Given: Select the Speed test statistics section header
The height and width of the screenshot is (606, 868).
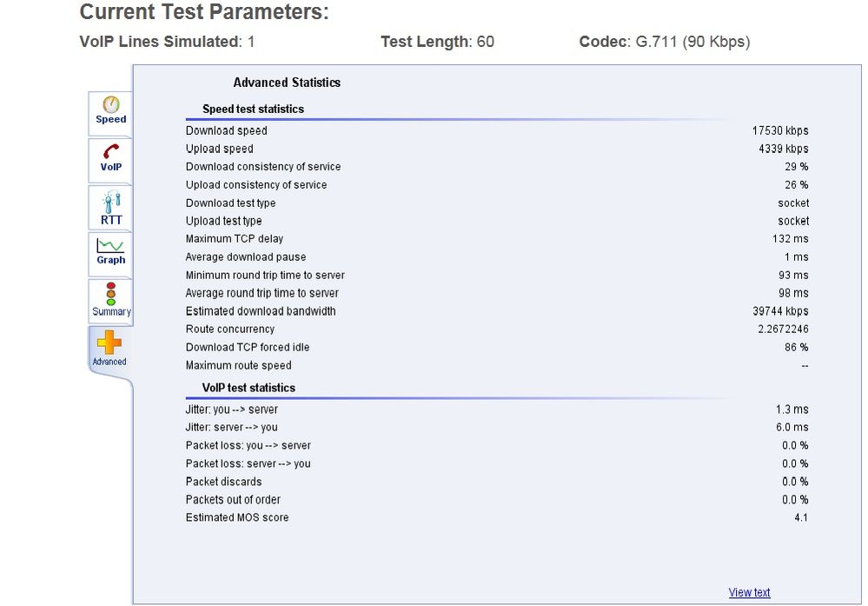Looking at the screenshot, I should coord(253,110).
